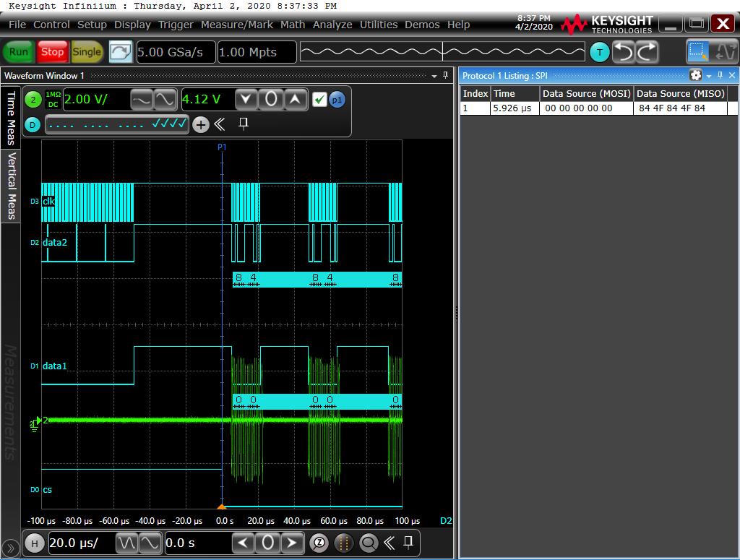
Task: Toggle the checkbox next to p1 probe
Action: (319, 100)
